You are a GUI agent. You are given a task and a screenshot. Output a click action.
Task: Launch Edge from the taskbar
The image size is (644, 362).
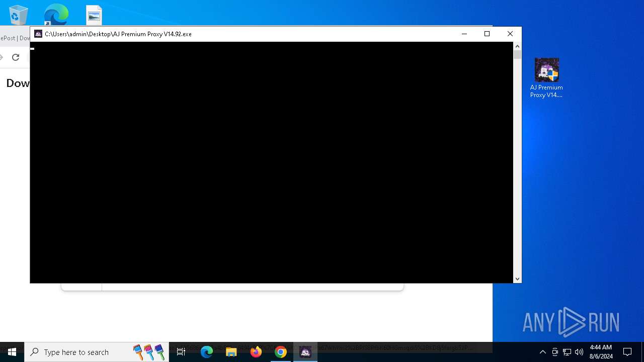tap(207, 352)
